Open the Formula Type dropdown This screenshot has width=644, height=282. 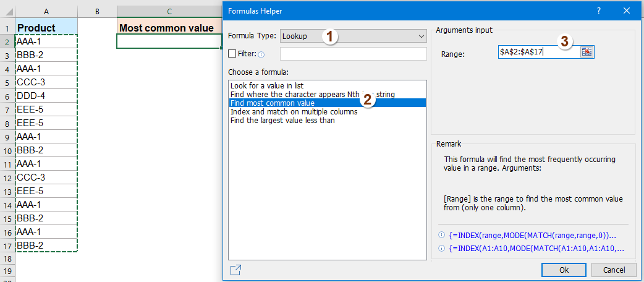coord(353,36)
